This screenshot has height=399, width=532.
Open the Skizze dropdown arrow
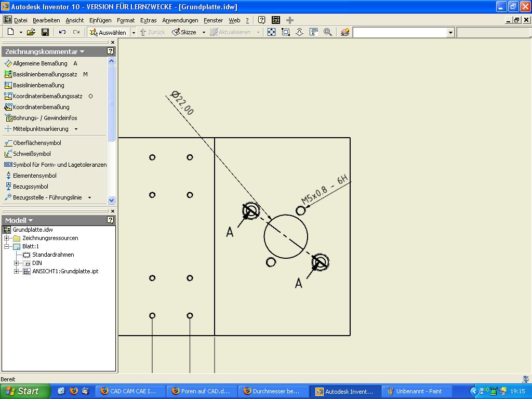click(x=204, y=32)
